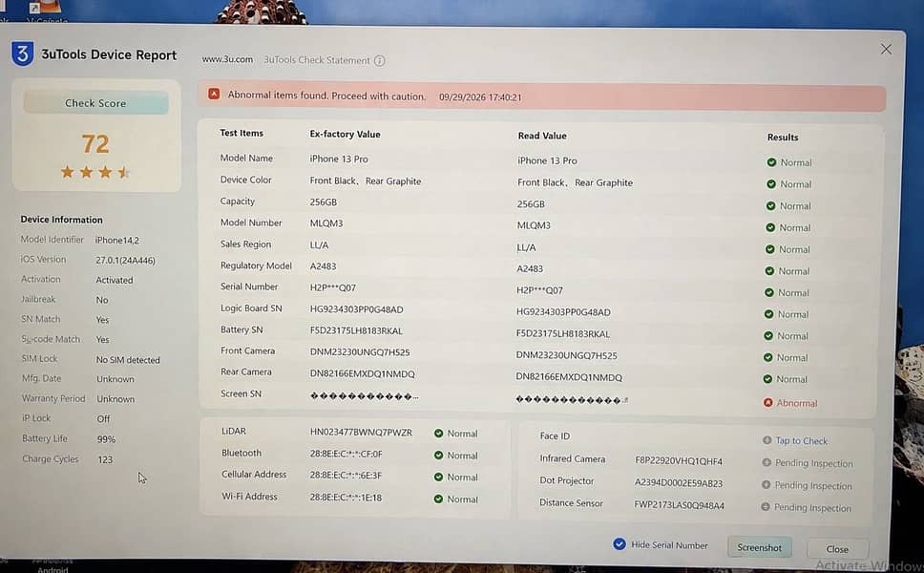This screenshot has width=924, height=573.
Task: Click the green check icon for Battery SN
Action: click(768, 335)
